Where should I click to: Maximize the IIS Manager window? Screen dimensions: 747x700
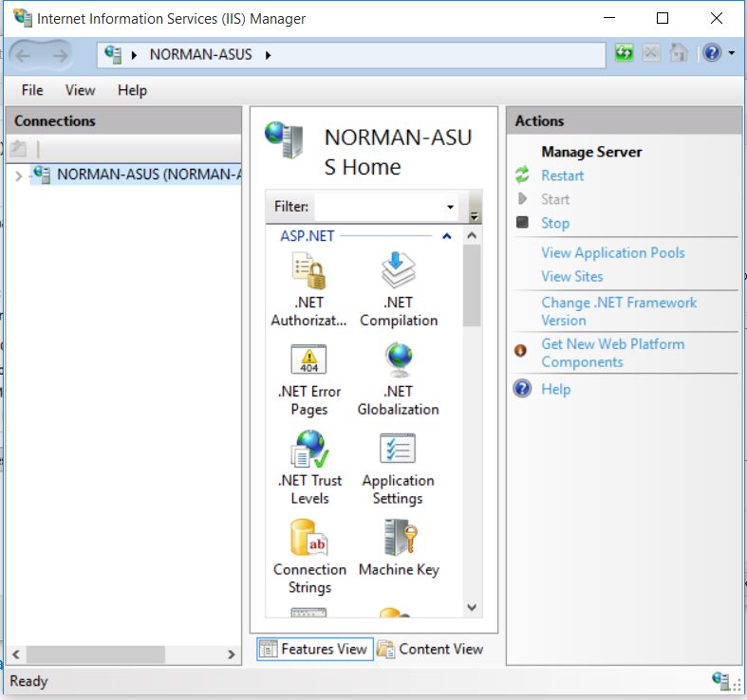point(663,18)
